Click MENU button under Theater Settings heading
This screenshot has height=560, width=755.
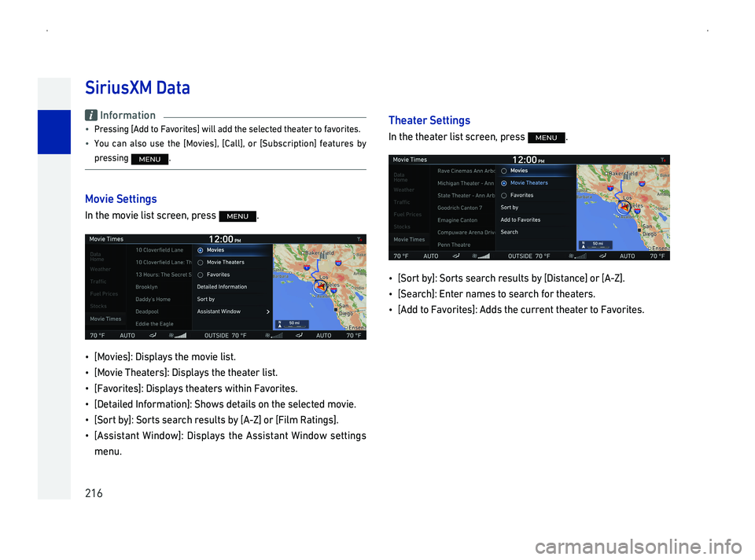[546, 138]
